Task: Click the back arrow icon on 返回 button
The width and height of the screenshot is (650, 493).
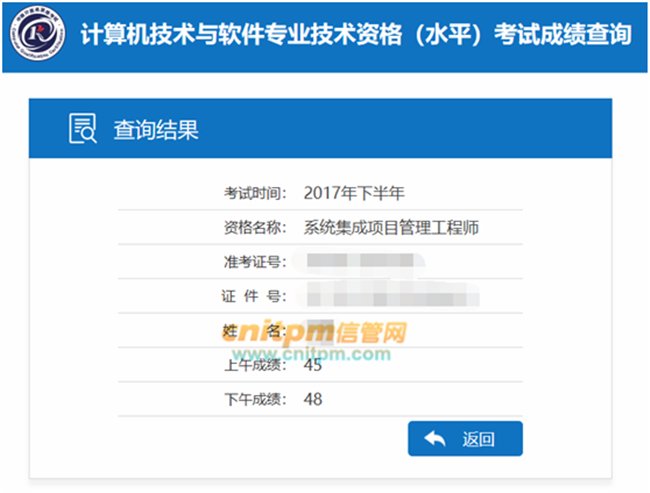Action: (x=435, y=439)
